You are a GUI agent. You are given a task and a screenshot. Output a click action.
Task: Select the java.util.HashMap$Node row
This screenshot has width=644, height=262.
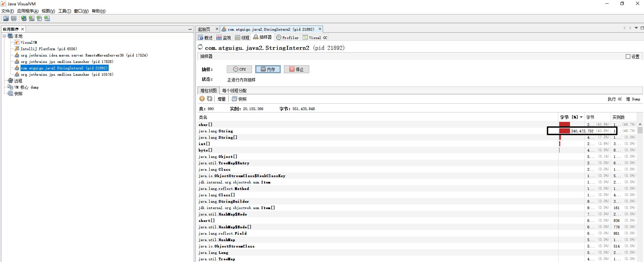pyautogui.click(x=417, y=214)
